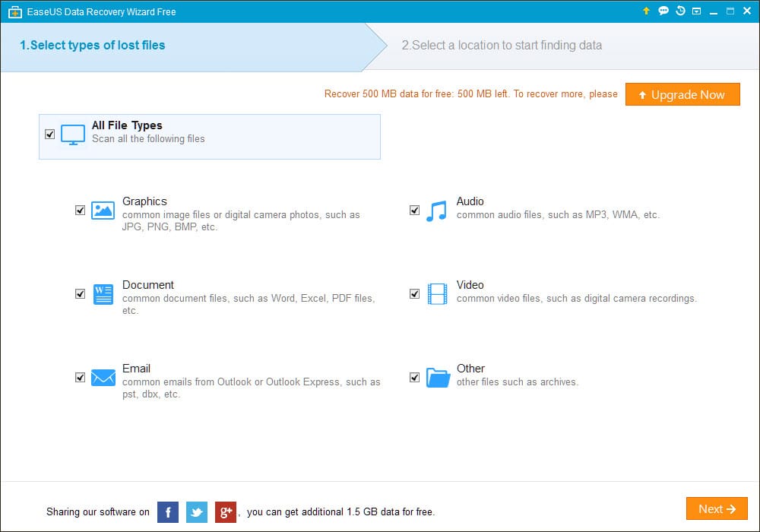
Task: Disable the Document checkbox
Action: 80,293
